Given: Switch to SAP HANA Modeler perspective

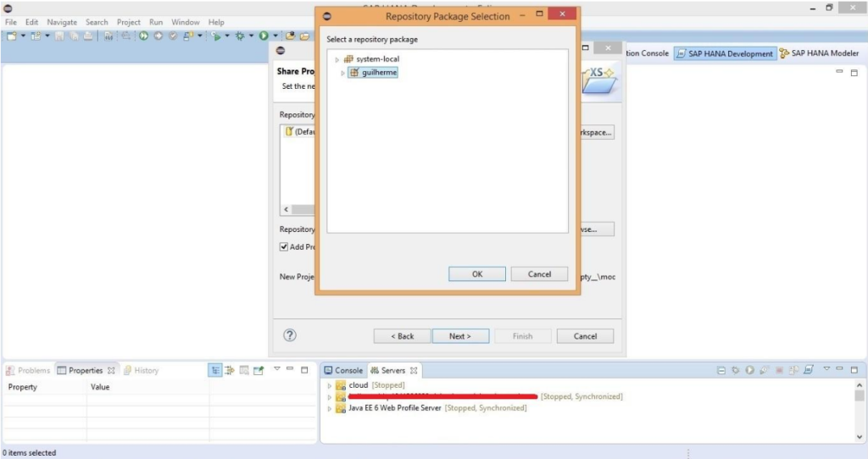Looking at the screenshot, I should (819, 53).
